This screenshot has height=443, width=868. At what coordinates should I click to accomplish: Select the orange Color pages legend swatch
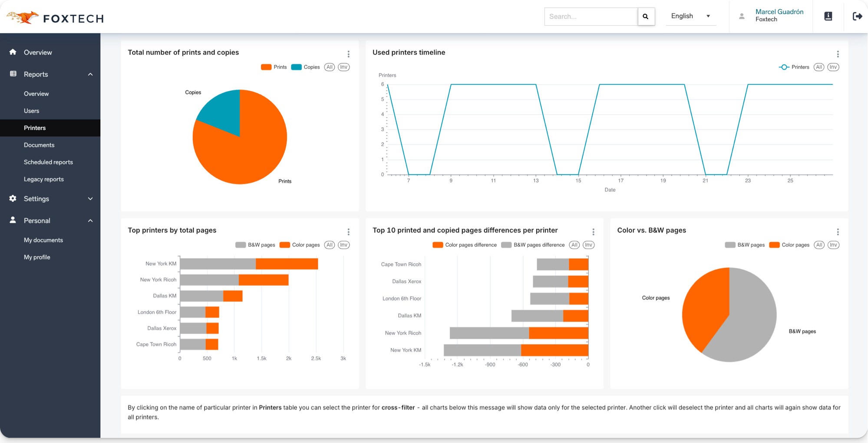tap(284, 245)
